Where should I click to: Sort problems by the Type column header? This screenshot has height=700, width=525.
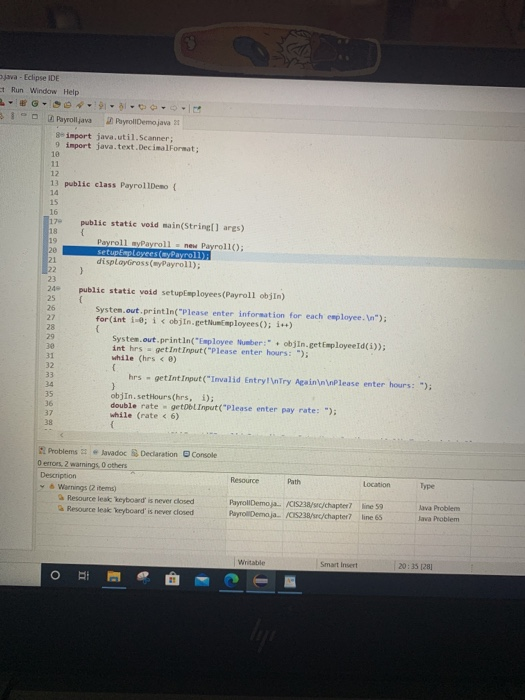tap(427, 486)
